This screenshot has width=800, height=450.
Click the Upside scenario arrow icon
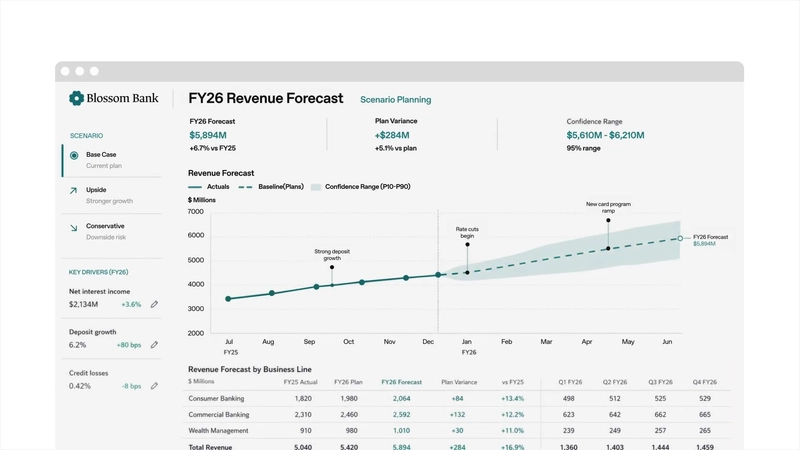coord(73,190)
